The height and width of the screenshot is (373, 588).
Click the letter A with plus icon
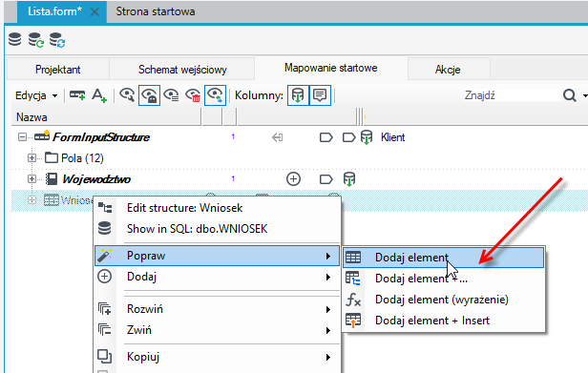(x=99, y=95)
